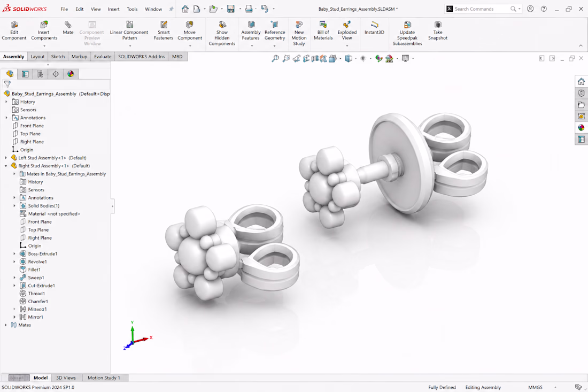Click Edit Appearance in view toolbar
This screenshot has width=588, height=392.
[x=379, y=58]
